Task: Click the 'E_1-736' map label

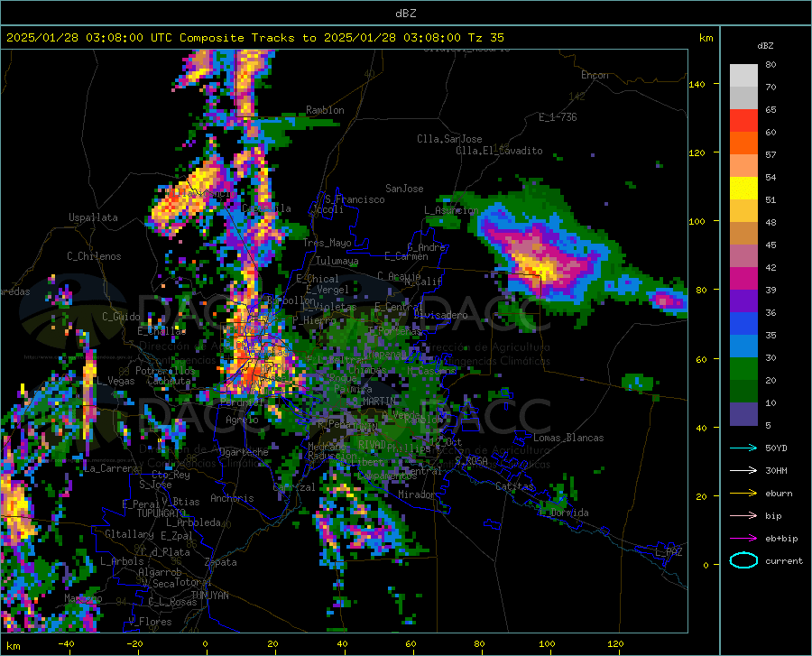Action: (x=558, y=117)
